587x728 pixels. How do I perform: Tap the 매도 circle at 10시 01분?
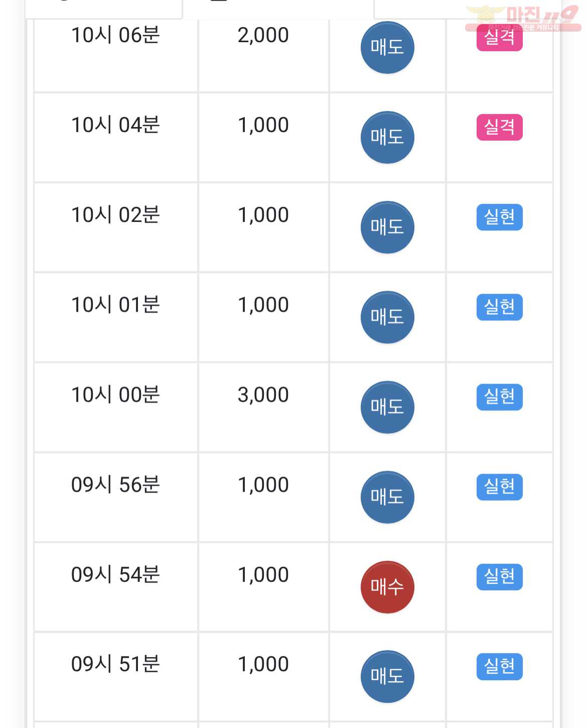pos(387,317)
